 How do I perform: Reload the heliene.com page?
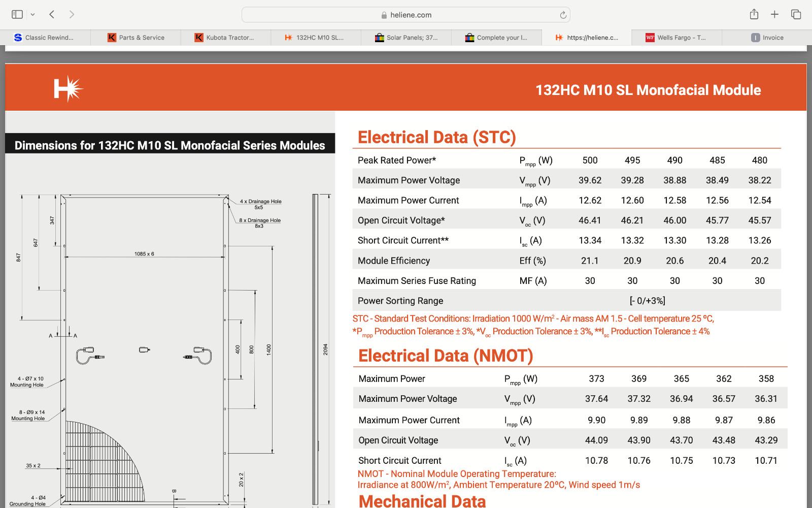(x=563, y=15)
